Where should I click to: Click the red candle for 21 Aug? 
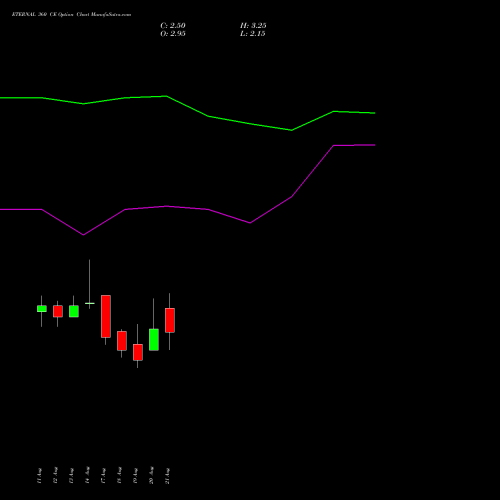pos(170,320)
